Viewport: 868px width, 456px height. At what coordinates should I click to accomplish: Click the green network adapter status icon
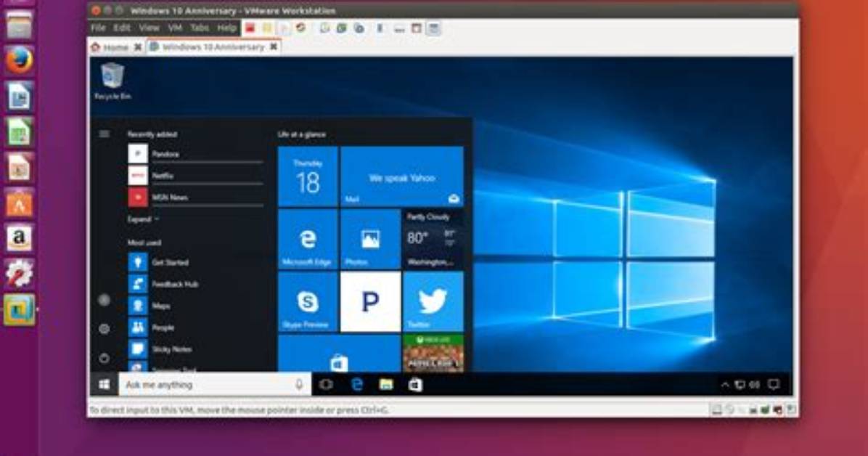[x=766, y=410]
